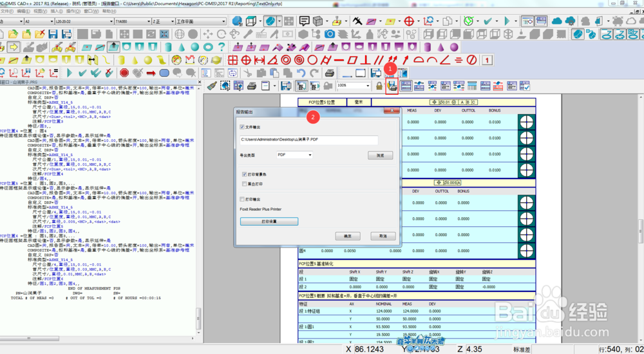Click the blue cloud icon
This screenshot has height=354, width=644.
point(557,21)
